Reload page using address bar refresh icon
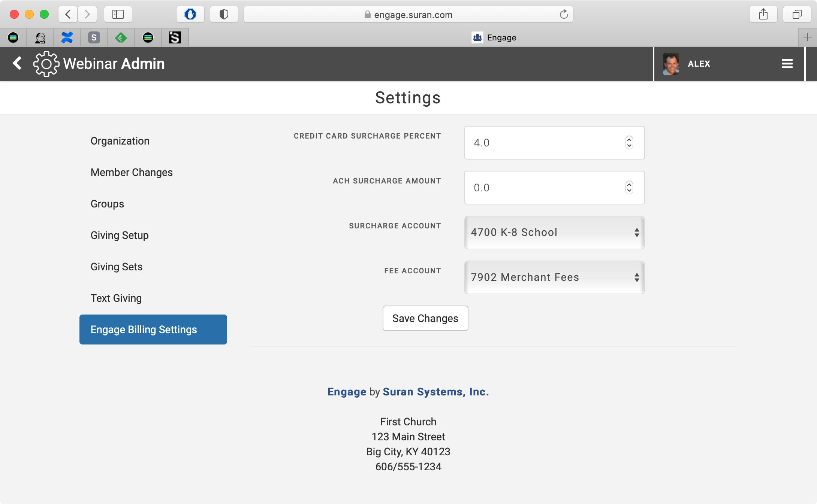Viewport: 817px width, 504px height. click(x=564, y=15)
